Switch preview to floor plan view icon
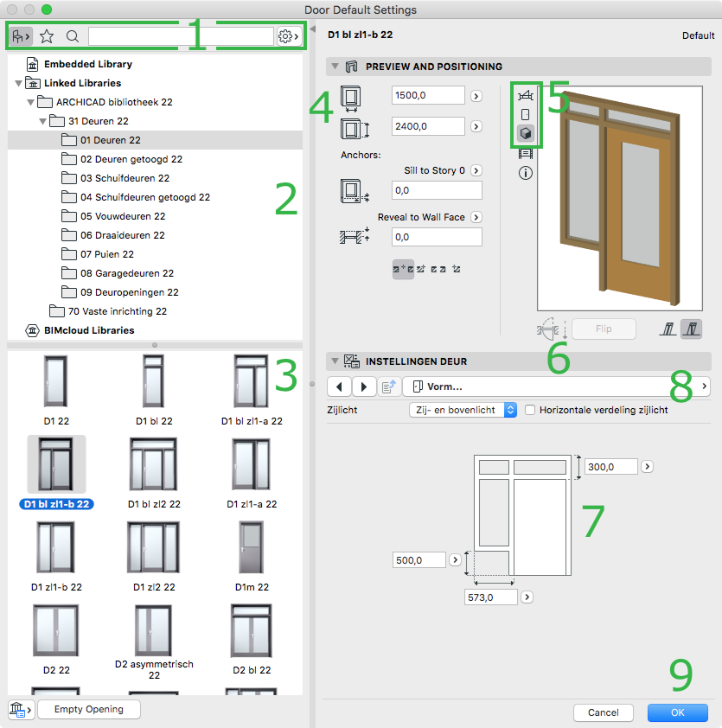The height and width of the screenshot is (728, 722). (526, 96)
